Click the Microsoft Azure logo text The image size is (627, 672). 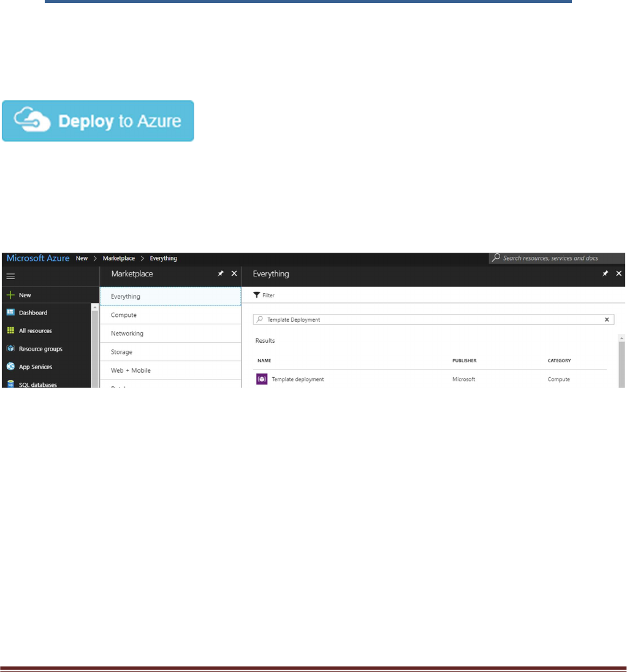click(38, 258)
